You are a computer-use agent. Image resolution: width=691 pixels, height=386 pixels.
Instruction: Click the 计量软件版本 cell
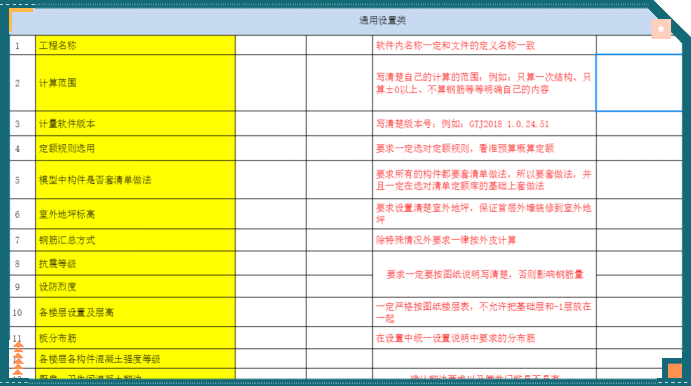coord(135,123)
